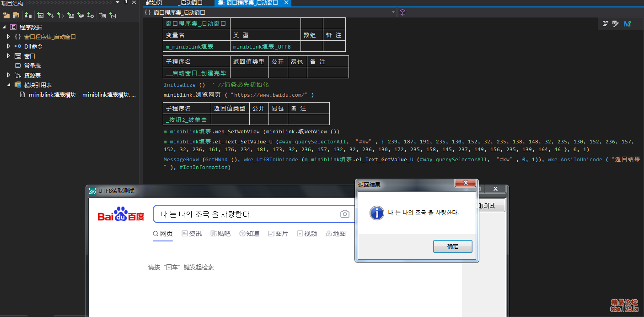Click the add assembly braces icon in toolbar
The height and width of the screenshot is (317, 644).
(x=60, y=15)
